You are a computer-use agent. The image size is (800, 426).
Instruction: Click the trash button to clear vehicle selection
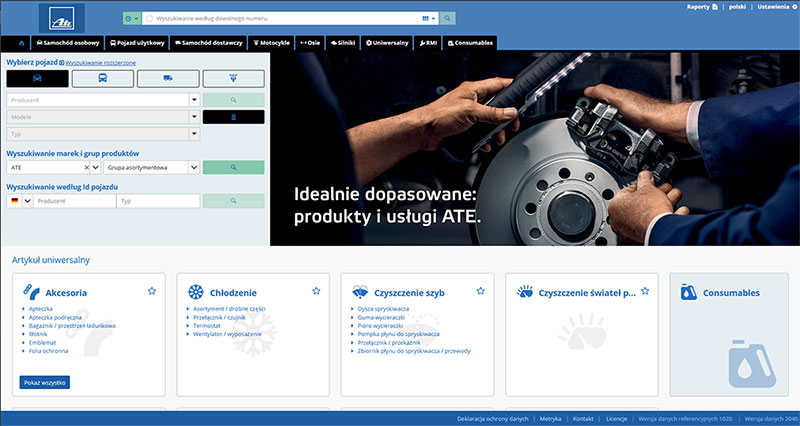(x=233, y=117)
